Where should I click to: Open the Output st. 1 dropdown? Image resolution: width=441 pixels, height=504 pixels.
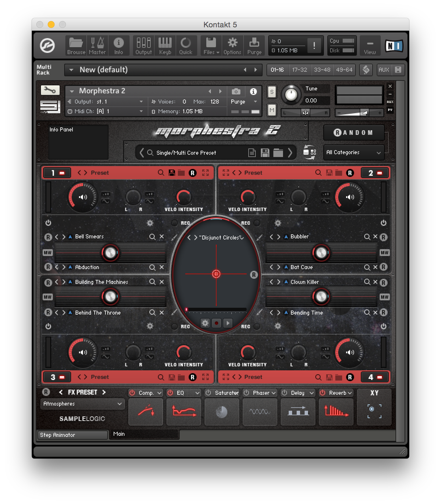[106, 102]
